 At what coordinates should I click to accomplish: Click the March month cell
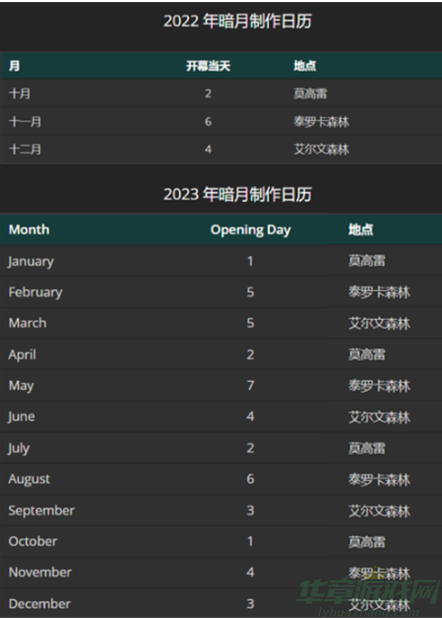click(x=28, y=323)
